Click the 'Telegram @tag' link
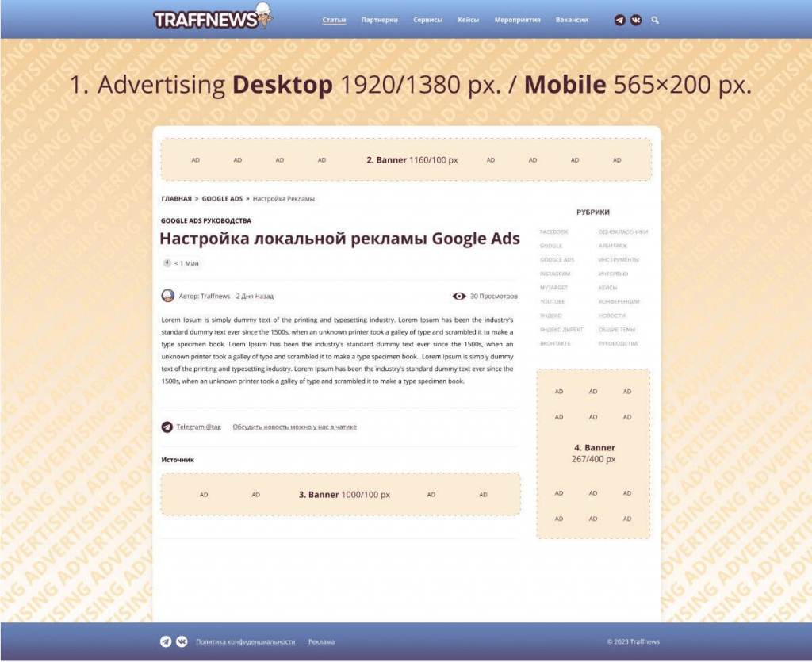Screen dimensions: 812x662 198,427
